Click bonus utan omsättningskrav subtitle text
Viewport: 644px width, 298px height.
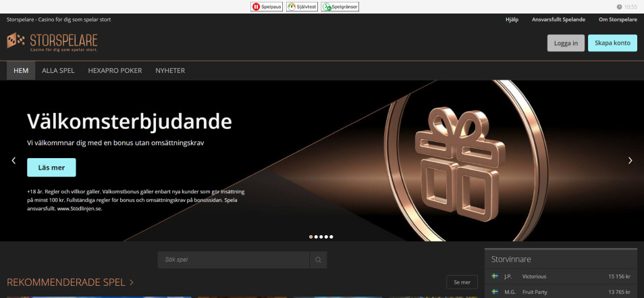pos(115,143)
